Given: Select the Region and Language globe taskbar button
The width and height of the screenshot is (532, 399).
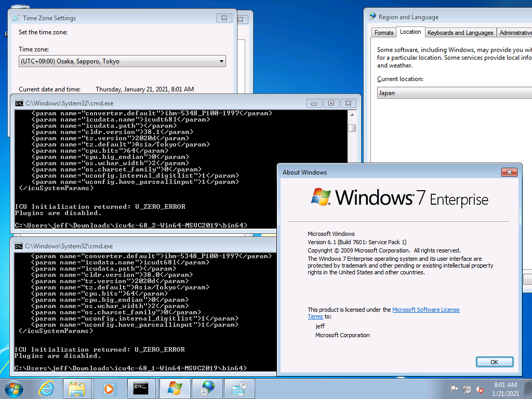Looking at the screenshot, I should pyautogui.click(x=207, y=388).
